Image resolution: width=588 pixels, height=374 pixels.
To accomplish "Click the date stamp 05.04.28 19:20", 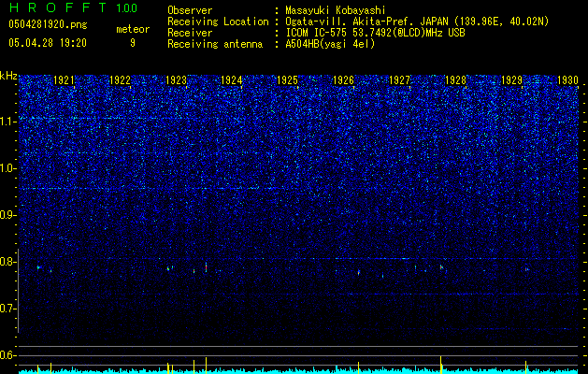I will (x=48, y=43).
